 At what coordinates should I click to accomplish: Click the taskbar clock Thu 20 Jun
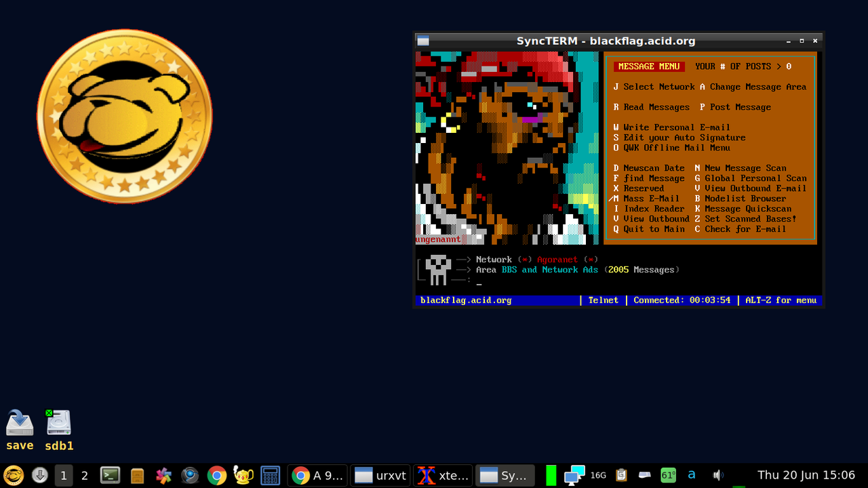coord(806,475)
